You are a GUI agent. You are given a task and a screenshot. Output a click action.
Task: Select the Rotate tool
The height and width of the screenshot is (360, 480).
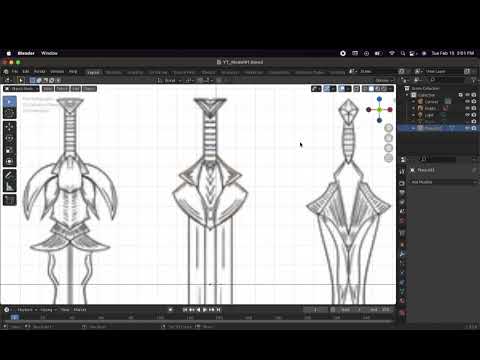[x=9, y=138]
